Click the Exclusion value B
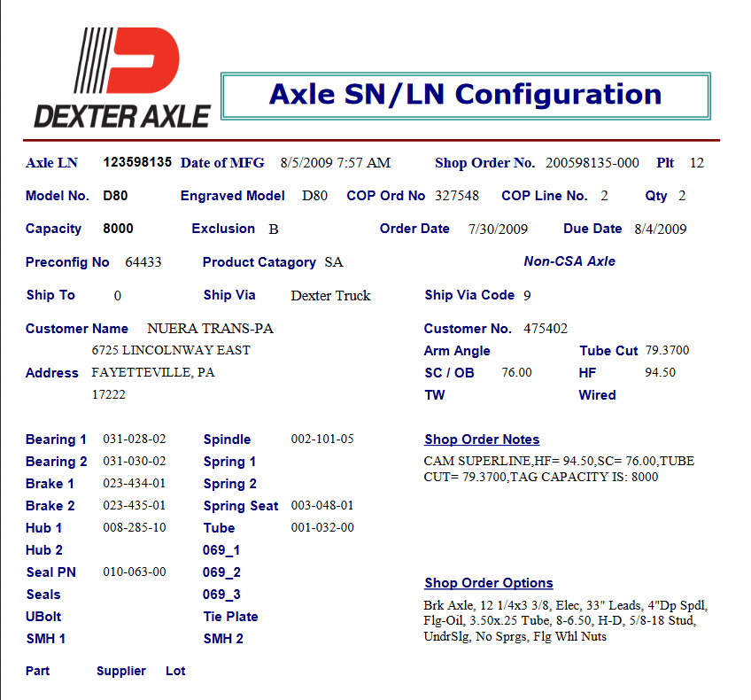The height and width of the screenshot is (700, 751). (274, 229)
